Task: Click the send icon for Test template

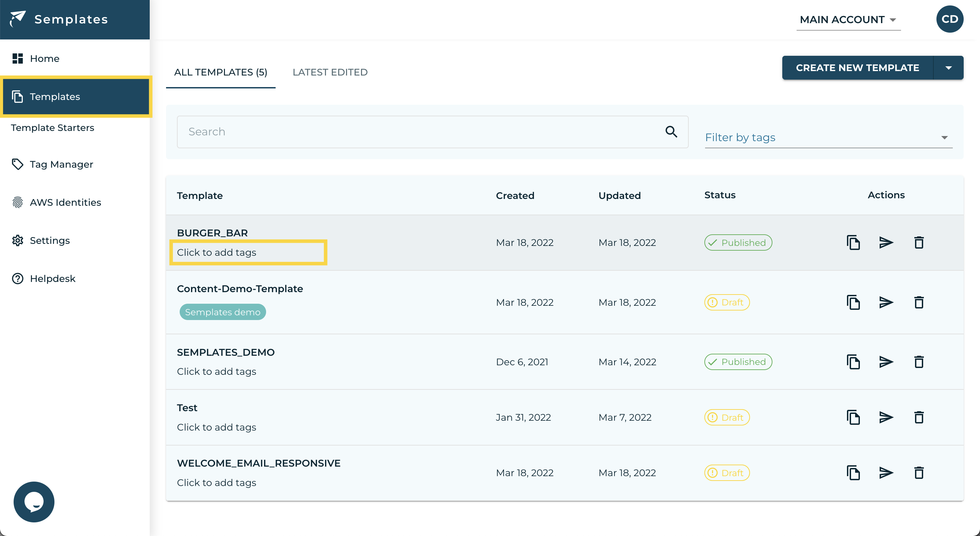Action: pyautogui.click(x=886, y=417)
